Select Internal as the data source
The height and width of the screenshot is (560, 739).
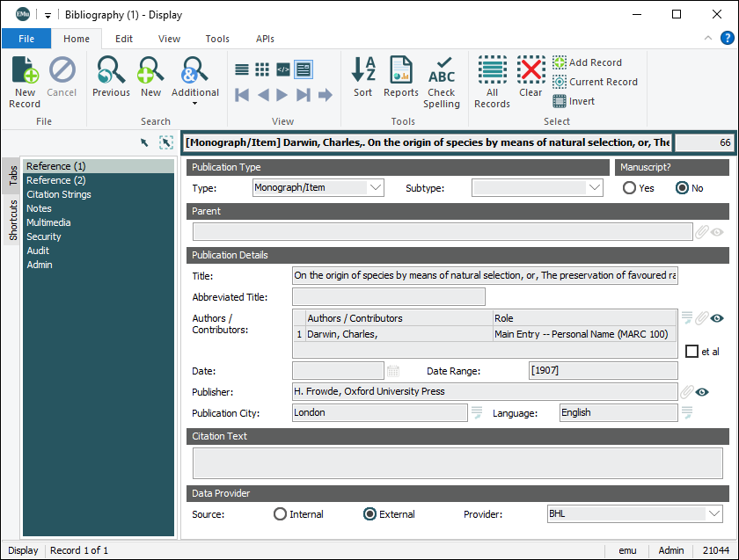point(281,514)
